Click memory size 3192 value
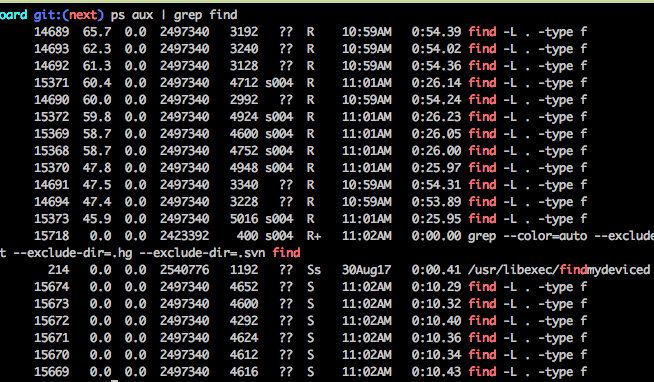Image resolution: width=654 pixels, height=382 pixels. point(244,32)
